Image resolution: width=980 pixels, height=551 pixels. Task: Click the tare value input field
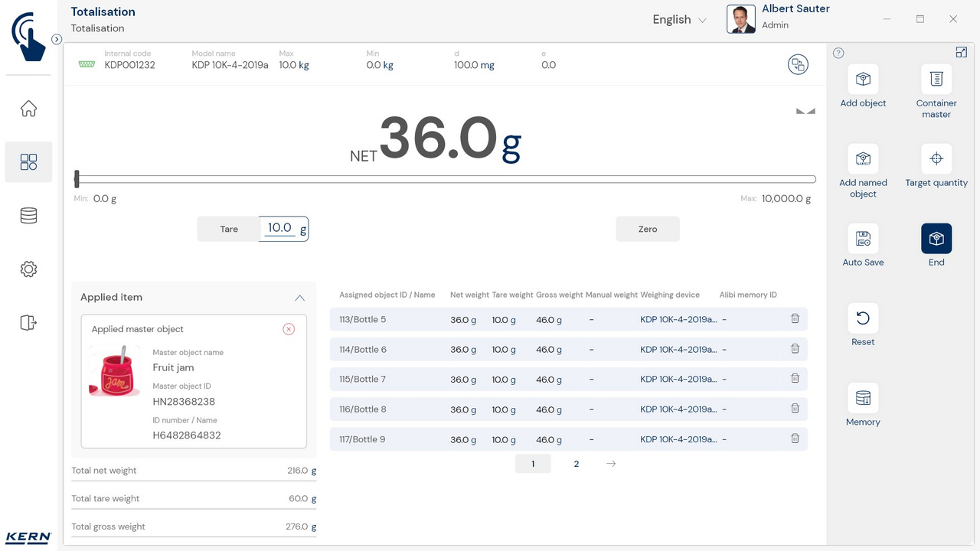[x=279, y=228]
